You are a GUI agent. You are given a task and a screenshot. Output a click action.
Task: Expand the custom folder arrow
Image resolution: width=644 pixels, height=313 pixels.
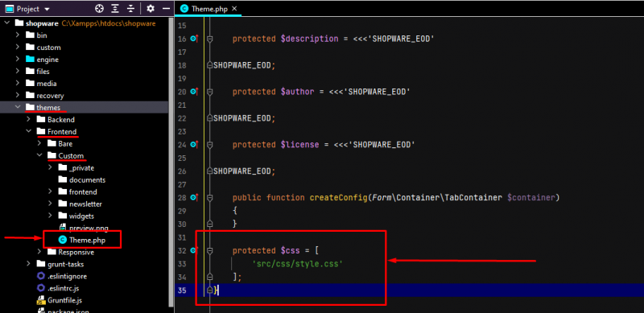point(17,47)
